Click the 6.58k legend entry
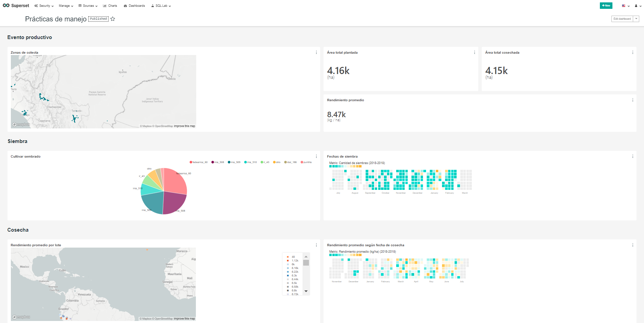Image resolution: width=644 pixels, height=323 pixels. (292, 287)
